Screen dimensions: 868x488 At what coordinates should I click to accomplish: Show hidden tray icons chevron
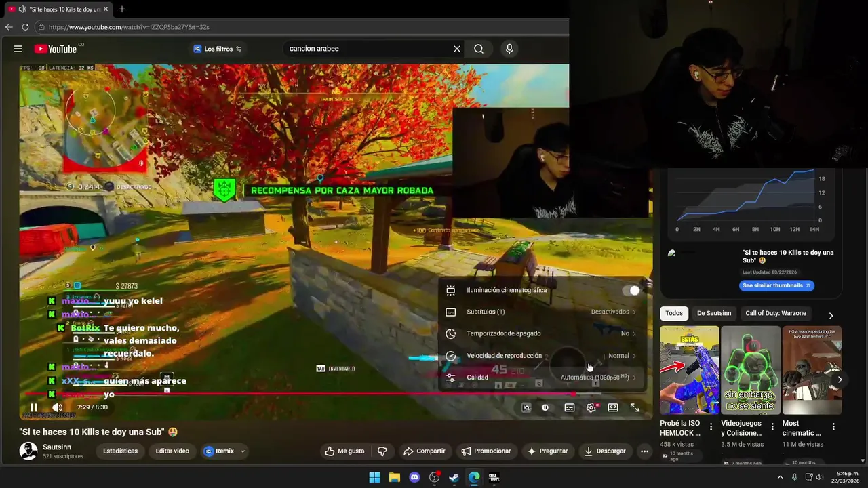tap(780, 477)
